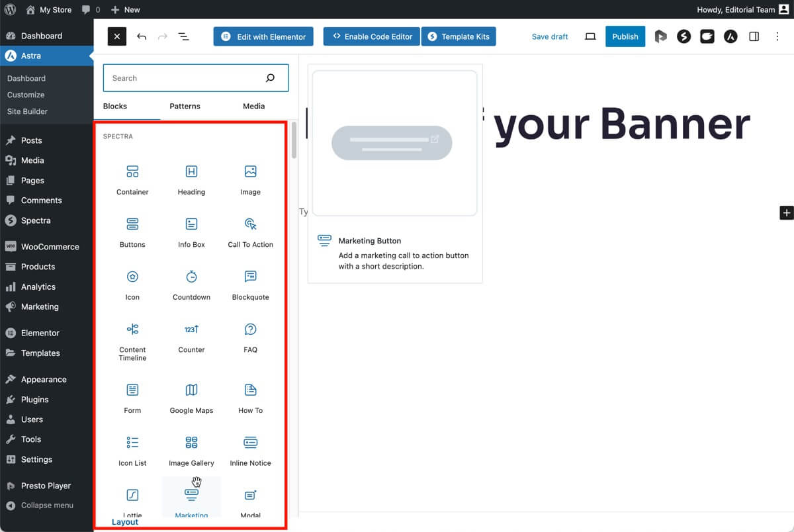This screenshot has height=532, width=794.
Task: Toggle the editor settings sidebar
Action: coord(754,36)
